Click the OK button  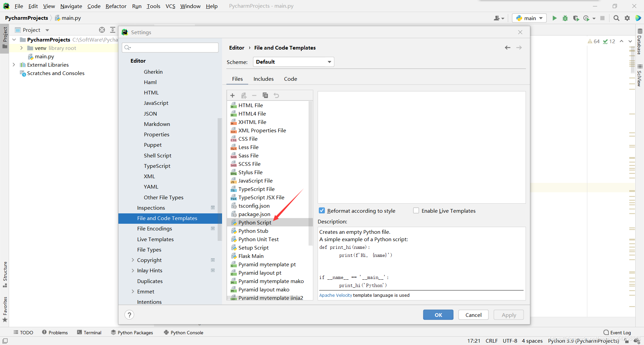point(438,315)
